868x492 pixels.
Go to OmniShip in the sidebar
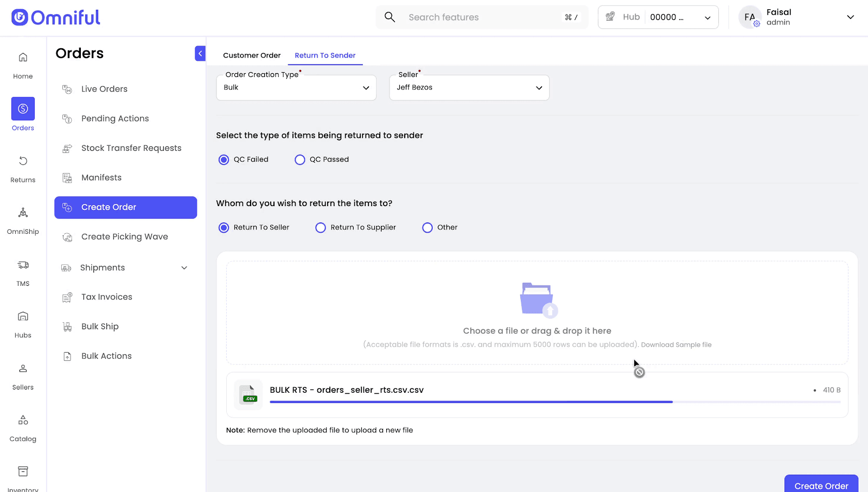click(23, 213)
